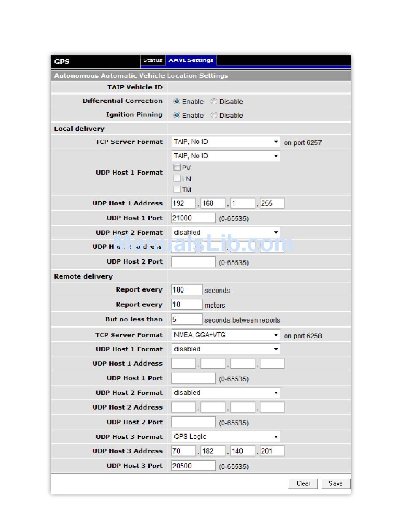Click UDP Host 1 Port field 21000
Image resolution: width=401 pixels, height=532 pixels.
coord(194,218)
